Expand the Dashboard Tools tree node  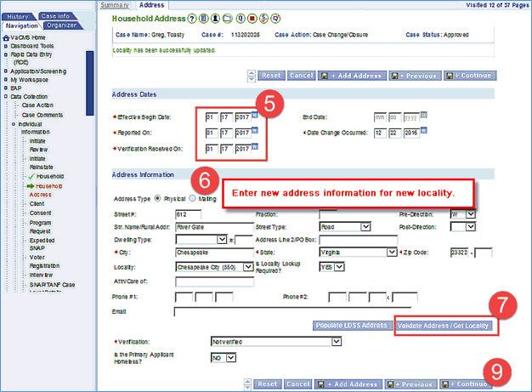5,46
